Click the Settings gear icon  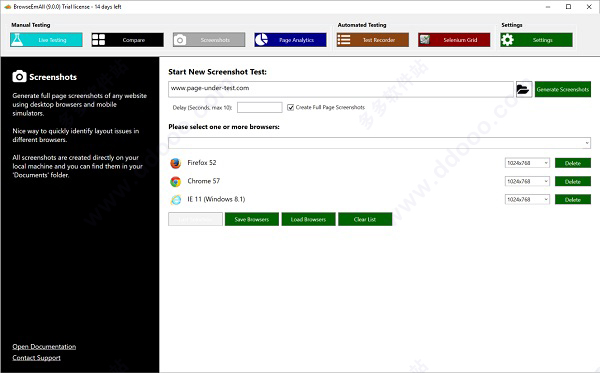pyautogui.click(x=507, y=40)
